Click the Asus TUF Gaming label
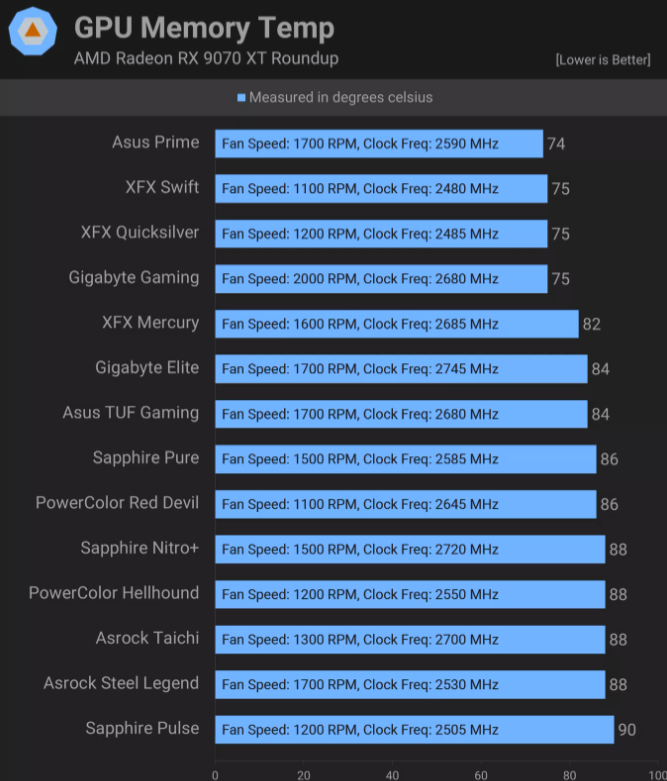The height and width of the screenshot is (781, 667). tap(131, 413)
